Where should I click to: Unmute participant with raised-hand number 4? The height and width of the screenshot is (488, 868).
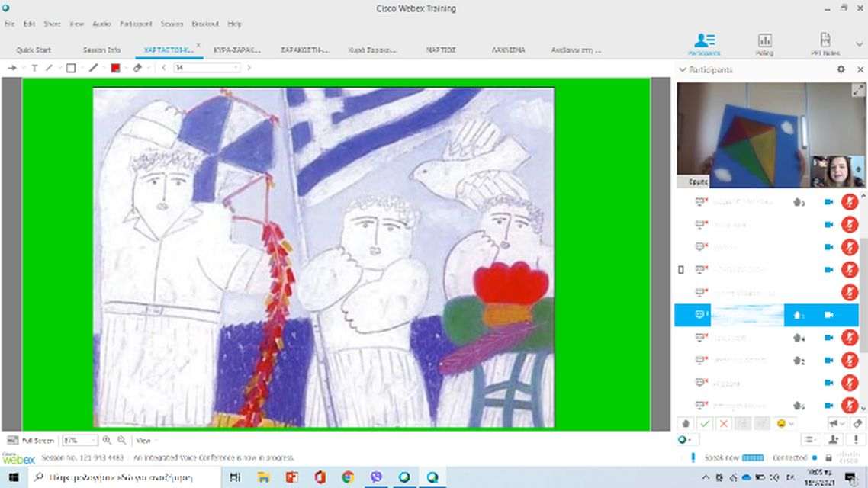pos(849,338)
